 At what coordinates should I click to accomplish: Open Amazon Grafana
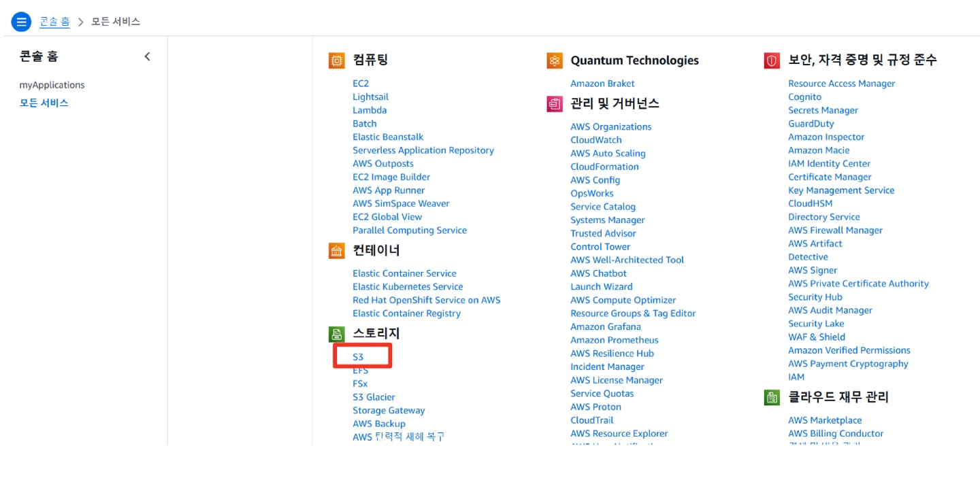(x=606, y=326)
